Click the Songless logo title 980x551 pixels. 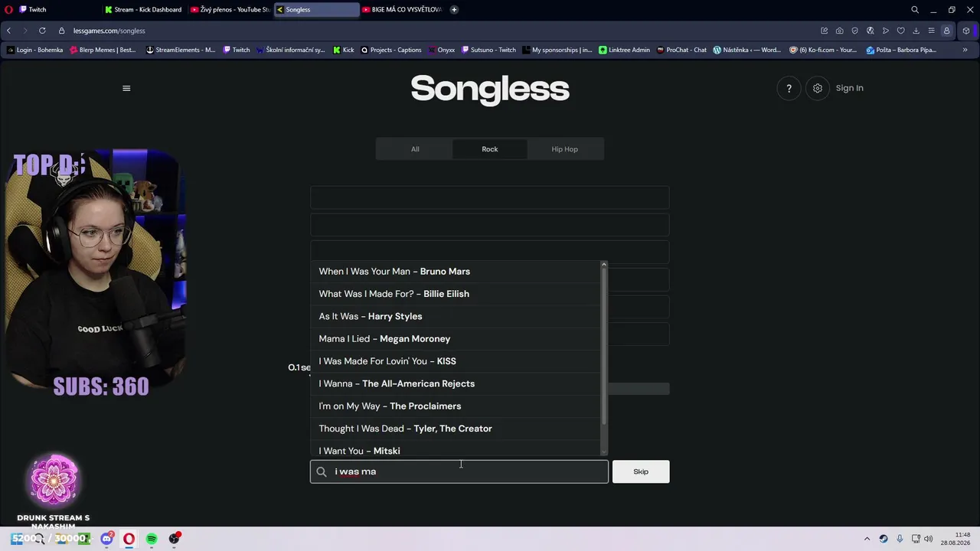(490, 89)
